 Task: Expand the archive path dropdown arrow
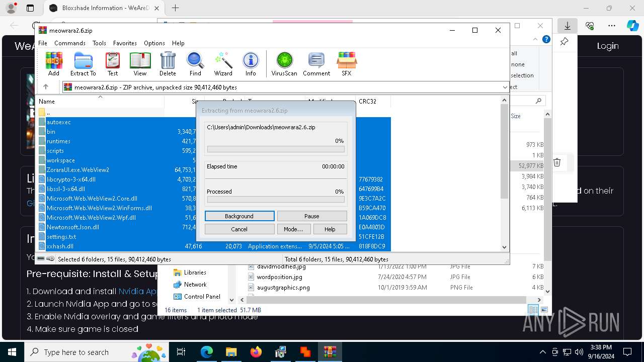tap(505, 87)
